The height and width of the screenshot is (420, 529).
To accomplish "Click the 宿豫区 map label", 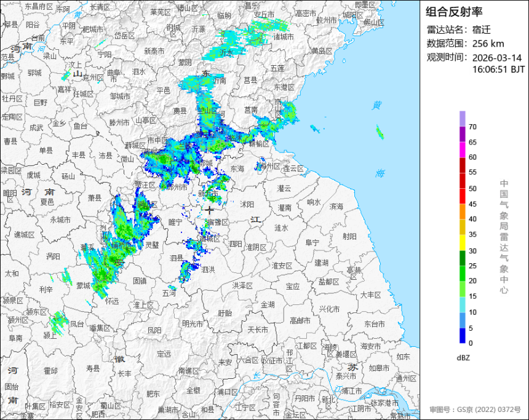I will pos(218,223).
